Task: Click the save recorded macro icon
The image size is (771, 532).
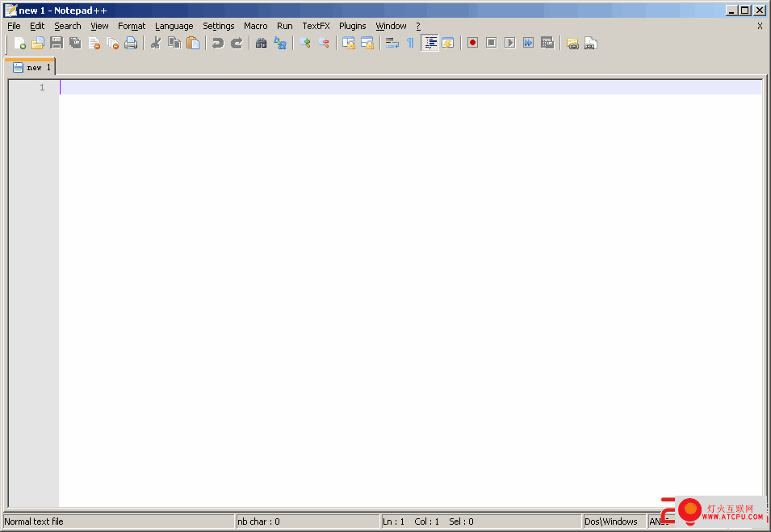Action: [x=547, y=44]
